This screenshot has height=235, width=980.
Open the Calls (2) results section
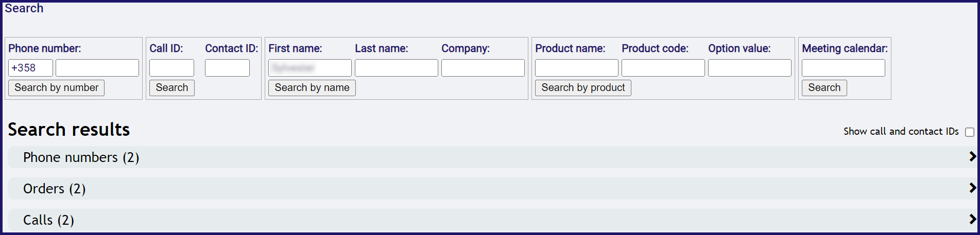point(48,220)
